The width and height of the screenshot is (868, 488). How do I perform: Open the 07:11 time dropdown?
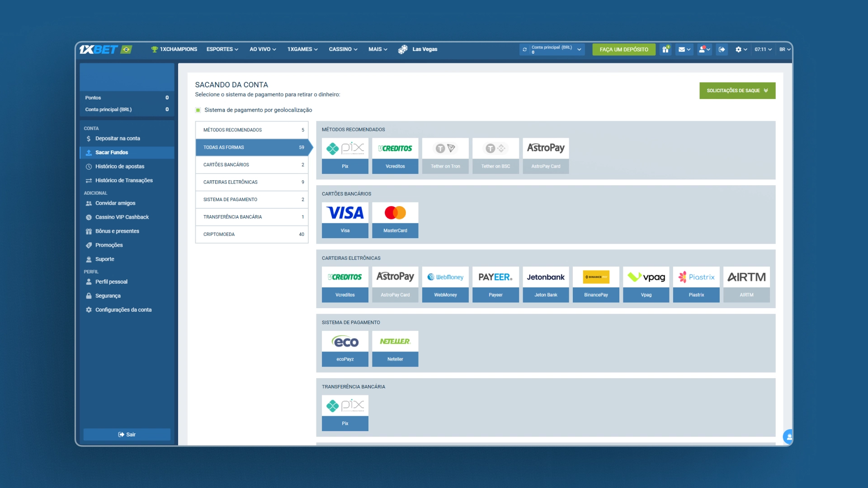763,49
